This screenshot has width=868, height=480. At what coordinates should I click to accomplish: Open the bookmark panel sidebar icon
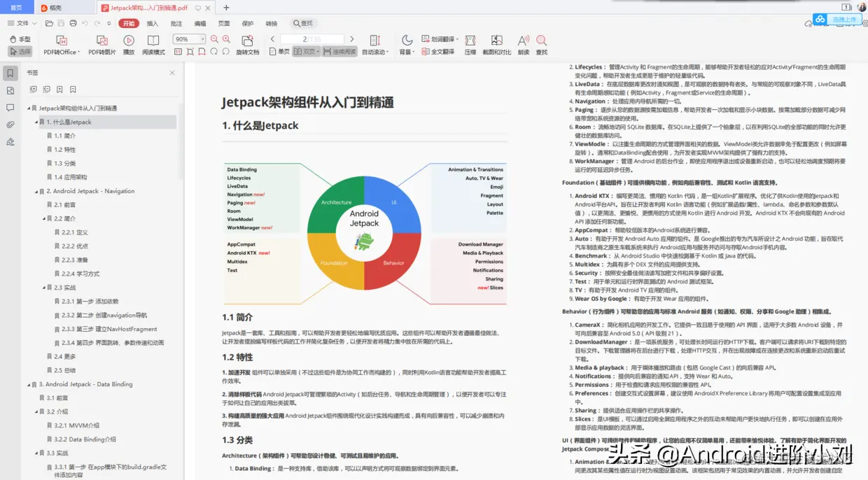(10, 73)
